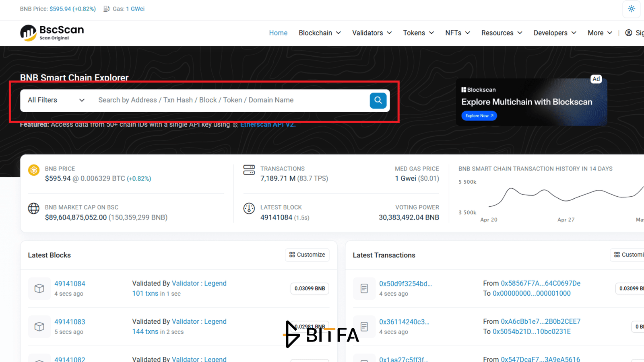644x362 pixels.
Task: Click the 30,383,492.04 BNB voting power value
Action: point(409,217)
